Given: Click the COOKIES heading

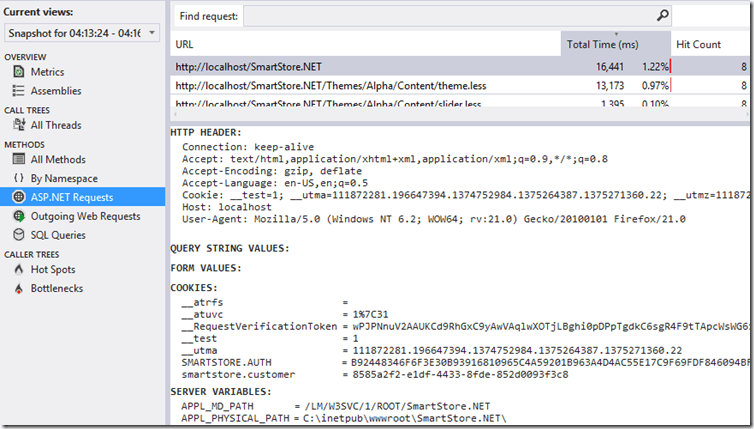Looking at the screenshot, I should 194,288.
